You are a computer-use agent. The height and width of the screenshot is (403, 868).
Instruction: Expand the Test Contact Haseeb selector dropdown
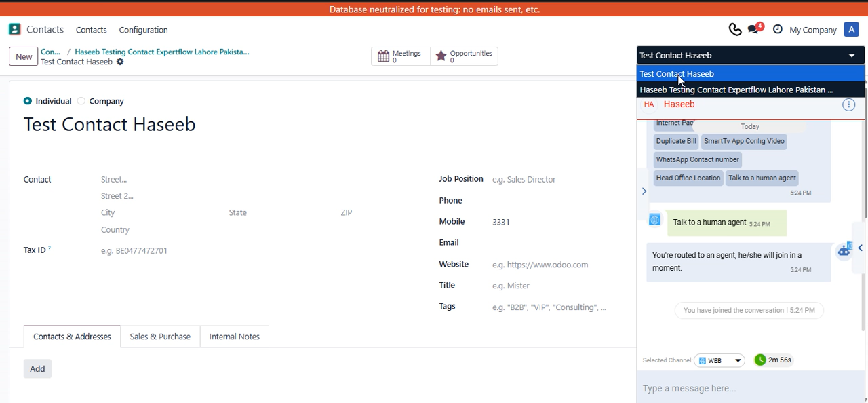pos(852,56)
